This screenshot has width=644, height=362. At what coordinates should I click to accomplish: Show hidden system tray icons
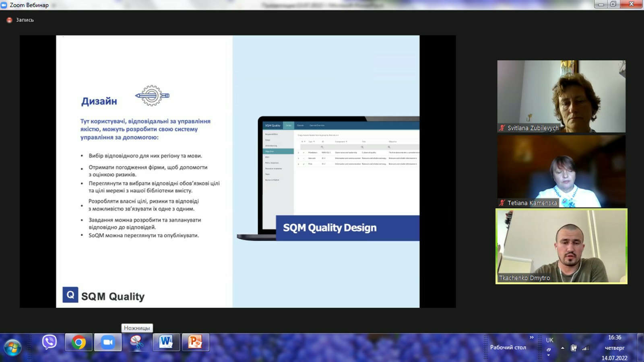tap(562, 348)
